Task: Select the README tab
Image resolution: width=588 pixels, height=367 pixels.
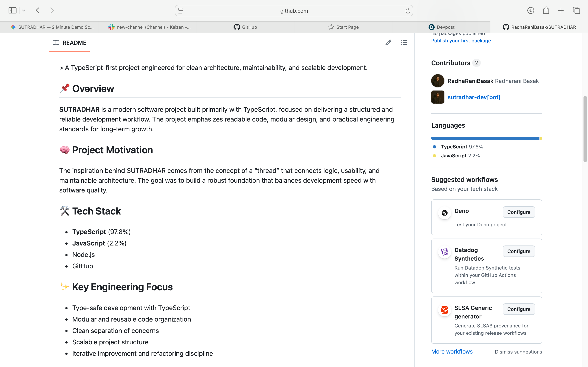Action: pos(69,43)
